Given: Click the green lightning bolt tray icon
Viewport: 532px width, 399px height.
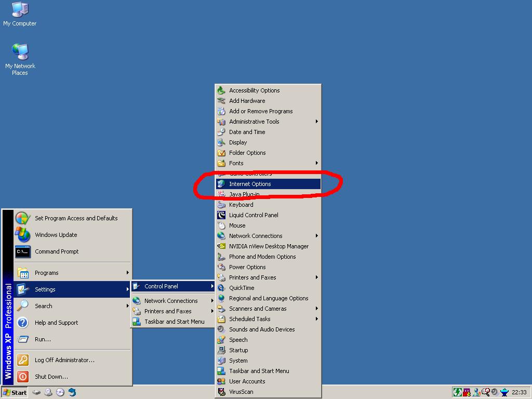Looking at the screenshot, I should point(457,393).
